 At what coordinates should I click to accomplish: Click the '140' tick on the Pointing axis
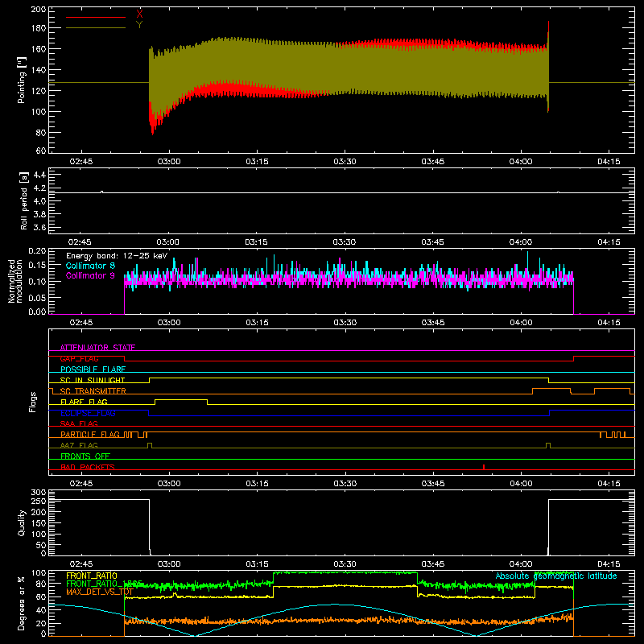tap(38, 70)
